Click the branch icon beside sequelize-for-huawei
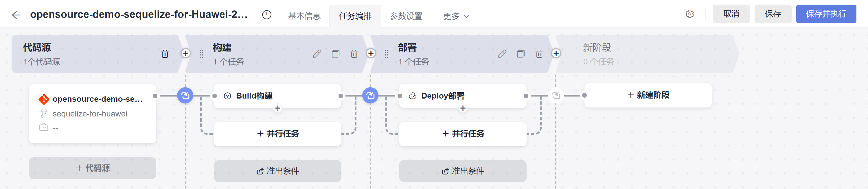Screen dimensions: 868x189 pyautogui.click(x=44, y=114)
